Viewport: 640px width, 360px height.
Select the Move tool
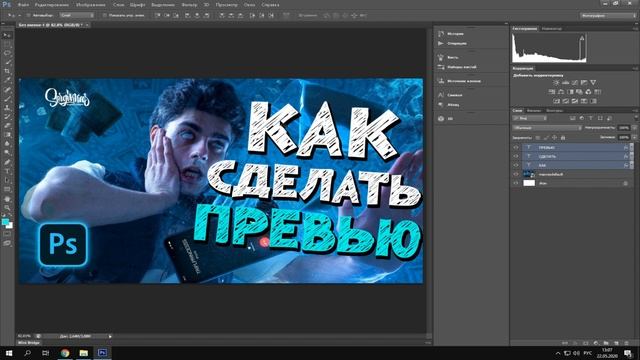click(7, 36)
